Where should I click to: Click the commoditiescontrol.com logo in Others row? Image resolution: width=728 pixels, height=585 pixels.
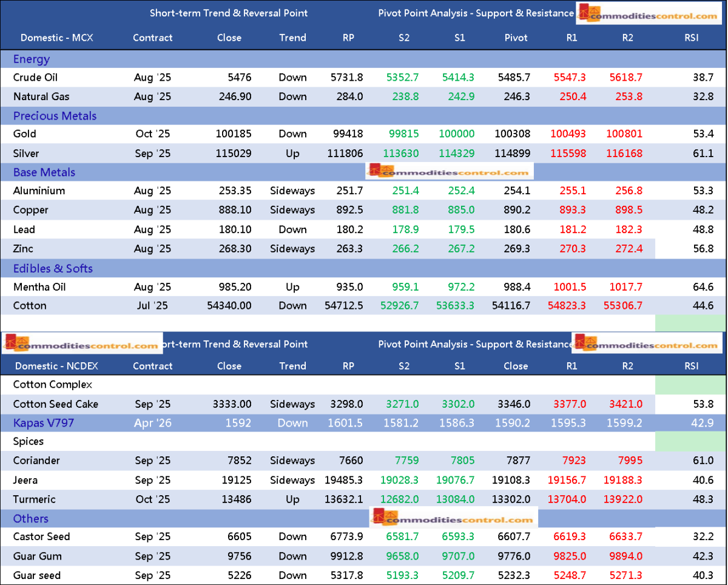tap(454, 519)
